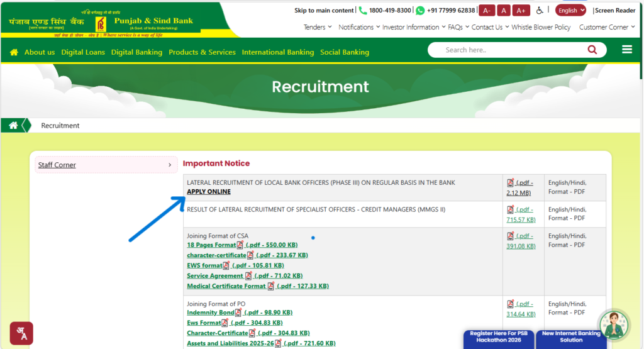Click the phone number 1800-419-8300
Screen dimensions: 644x349
390,10
